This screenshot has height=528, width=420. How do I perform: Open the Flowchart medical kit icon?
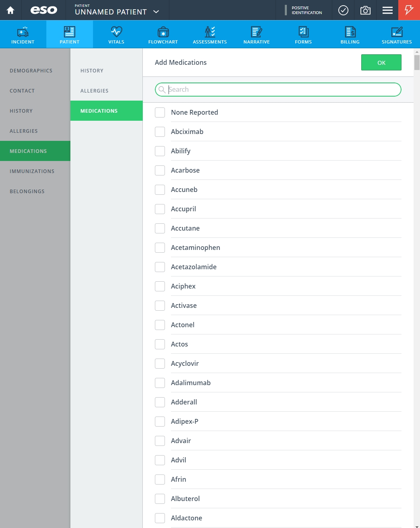click(x=163, y=32)
